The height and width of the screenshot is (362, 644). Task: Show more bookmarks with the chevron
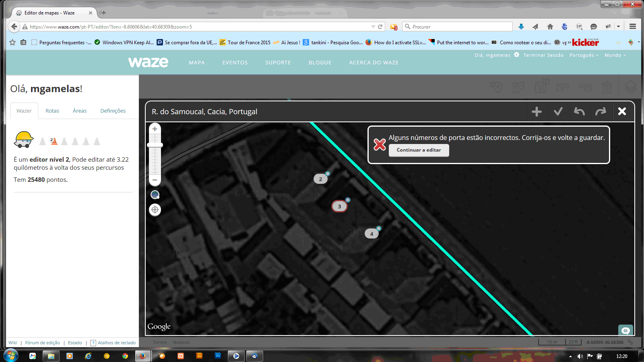coord(569,43)
